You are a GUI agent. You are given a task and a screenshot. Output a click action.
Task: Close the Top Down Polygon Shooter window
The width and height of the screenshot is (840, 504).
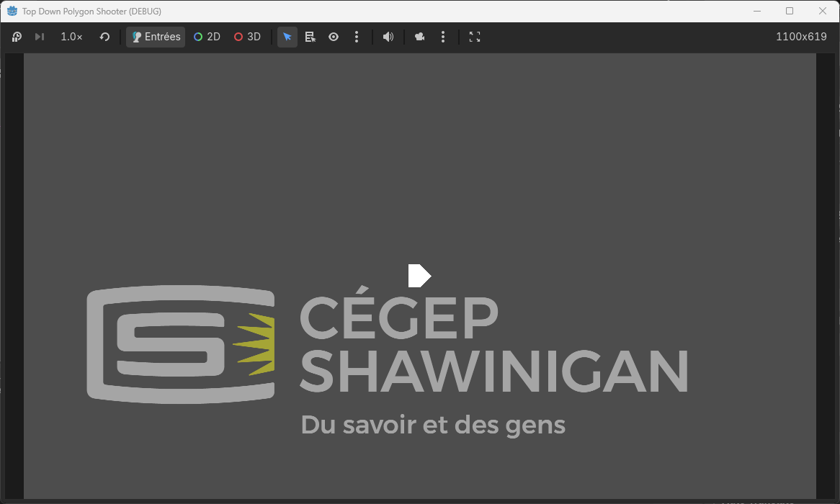click(x=823, y=12)
